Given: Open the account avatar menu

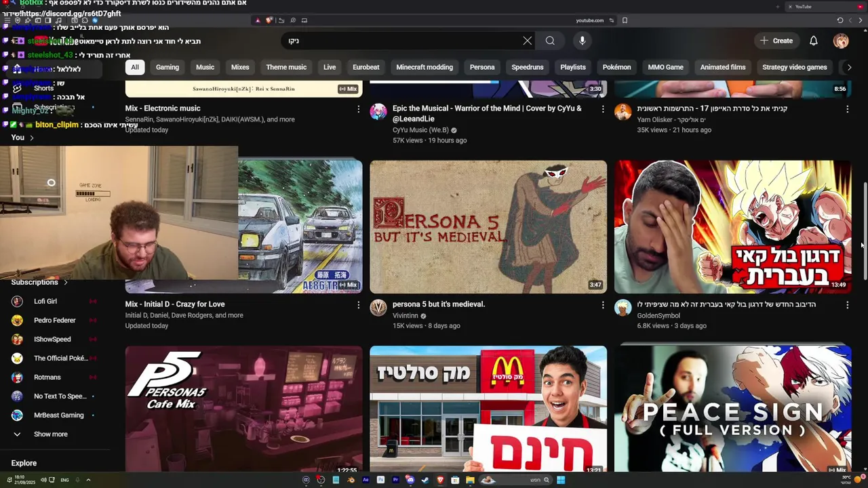Looking at the screenshot, I should tap(841, 41).
